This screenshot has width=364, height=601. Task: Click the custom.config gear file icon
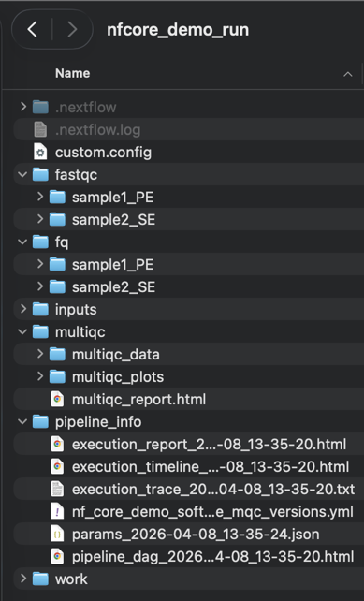click(x=40, y=153)
